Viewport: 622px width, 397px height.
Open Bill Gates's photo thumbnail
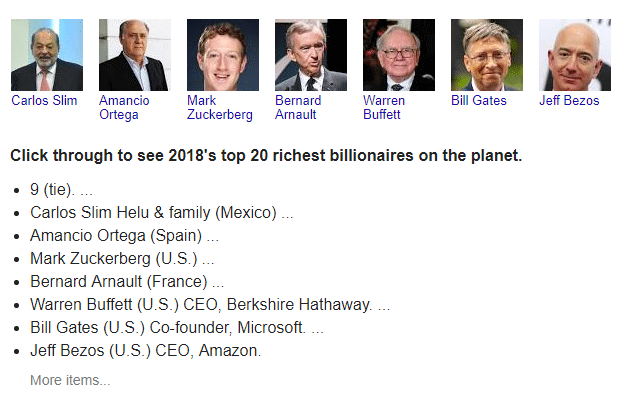[x=487, y=55]
